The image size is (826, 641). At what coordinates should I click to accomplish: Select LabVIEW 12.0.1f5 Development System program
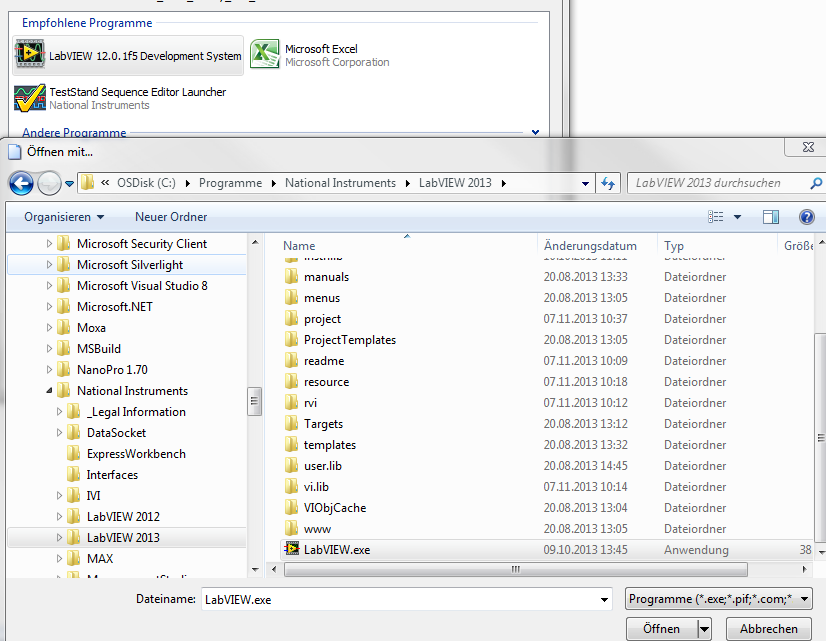[x=128, y=55]
